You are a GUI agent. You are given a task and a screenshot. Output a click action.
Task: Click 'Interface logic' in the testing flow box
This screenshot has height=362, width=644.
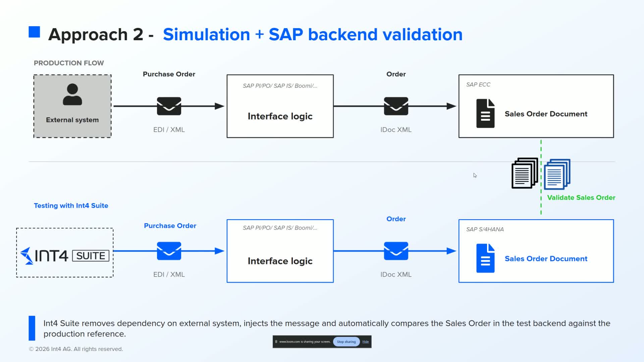point(280,261)
